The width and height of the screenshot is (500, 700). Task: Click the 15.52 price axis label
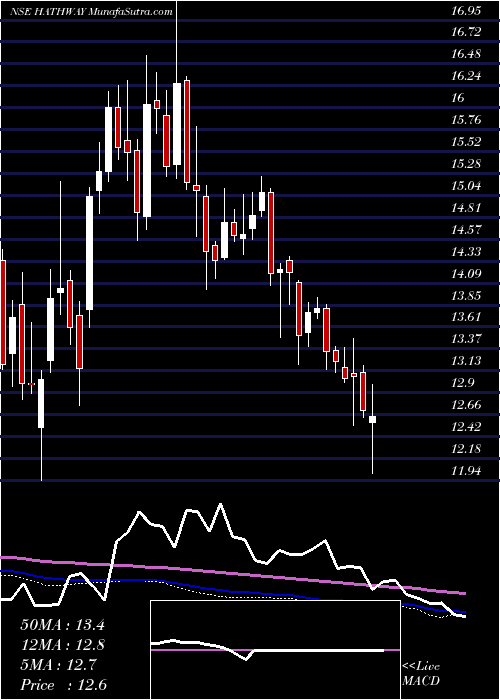467,142
